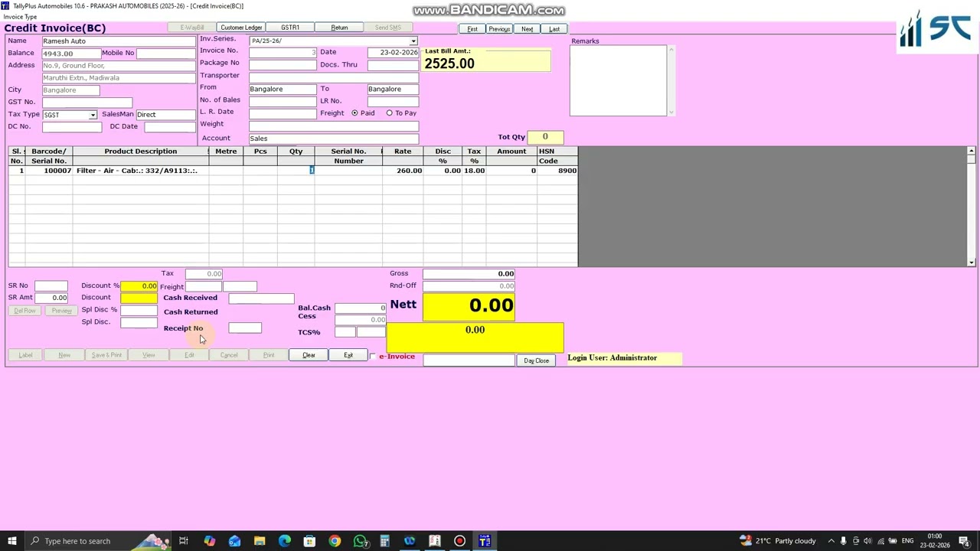The width and height of the screenshot is (980, 551).
Task: Open the Tax Type SGST dropdown
Action: click(x=93, y=115)
